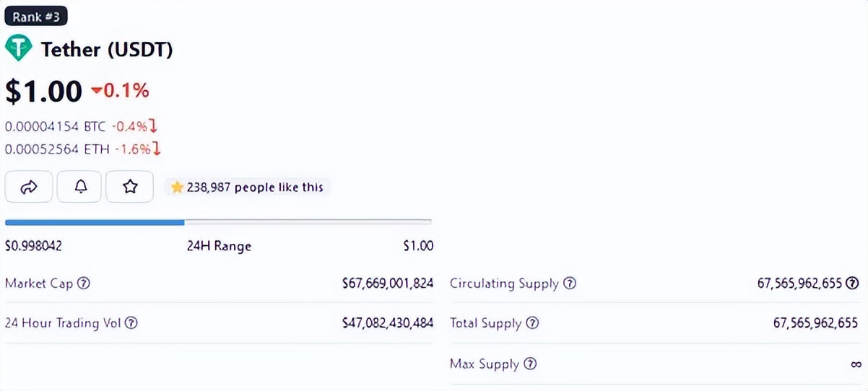Click the share arrow button

29,187
